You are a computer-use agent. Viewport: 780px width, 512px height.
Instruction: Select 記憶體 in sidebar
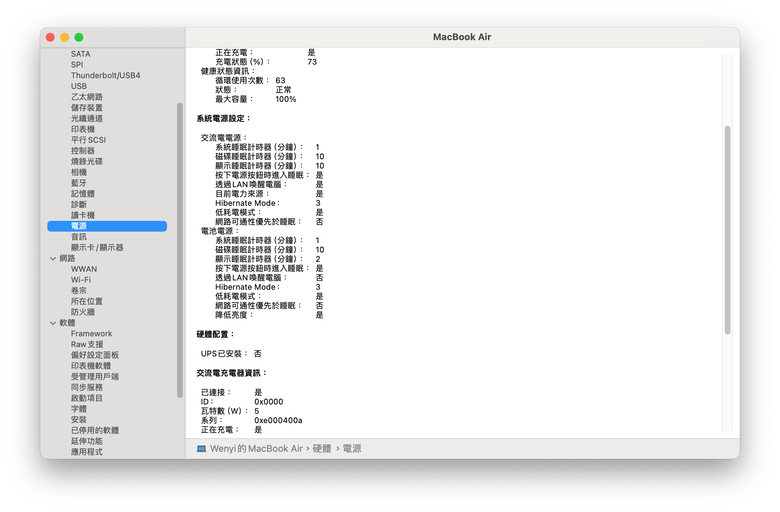click(x=83, y=194)
